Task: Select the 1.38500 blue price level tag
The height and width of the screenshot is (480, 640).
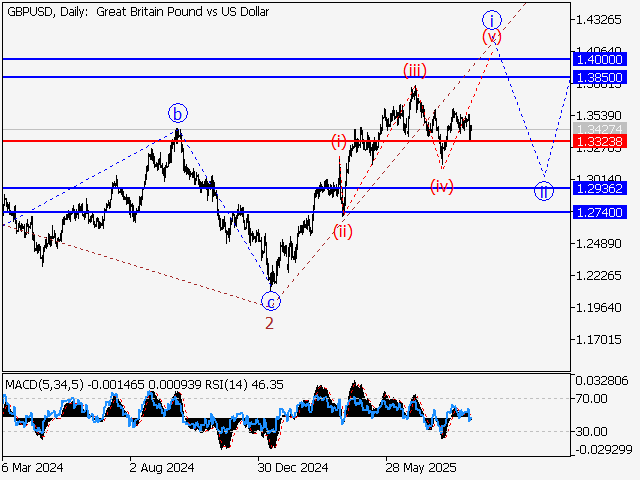Action: [600, 77]
